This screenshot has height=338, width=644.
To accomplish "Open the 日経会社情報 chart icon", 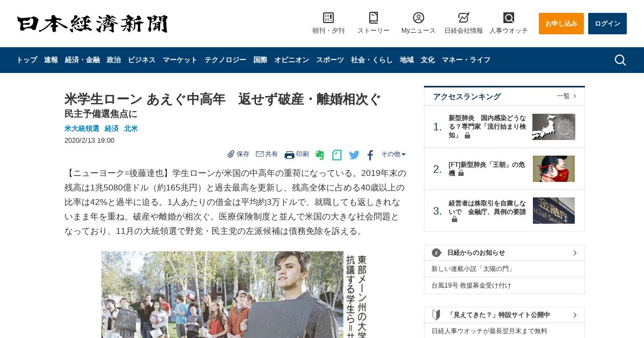I will pyautogui.click(x=464, y=18).
